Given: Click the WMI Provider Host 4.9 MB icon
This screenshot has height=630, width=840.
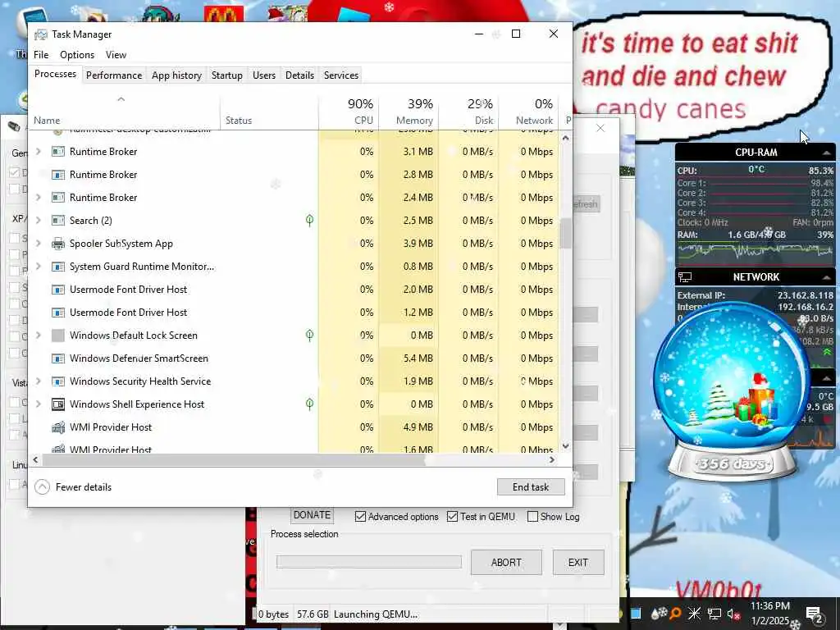Looking at the screenshot, I should tap(58, 427).
